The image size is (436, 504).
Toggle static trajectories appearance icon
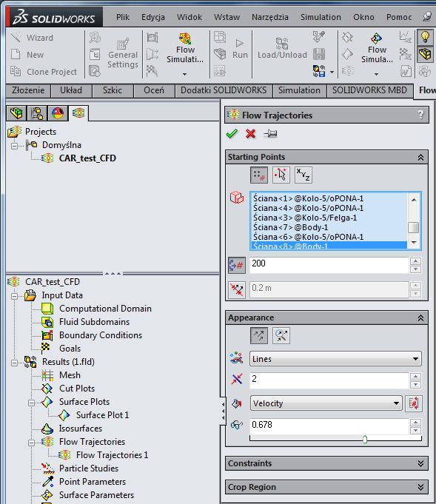pos(259,335)
